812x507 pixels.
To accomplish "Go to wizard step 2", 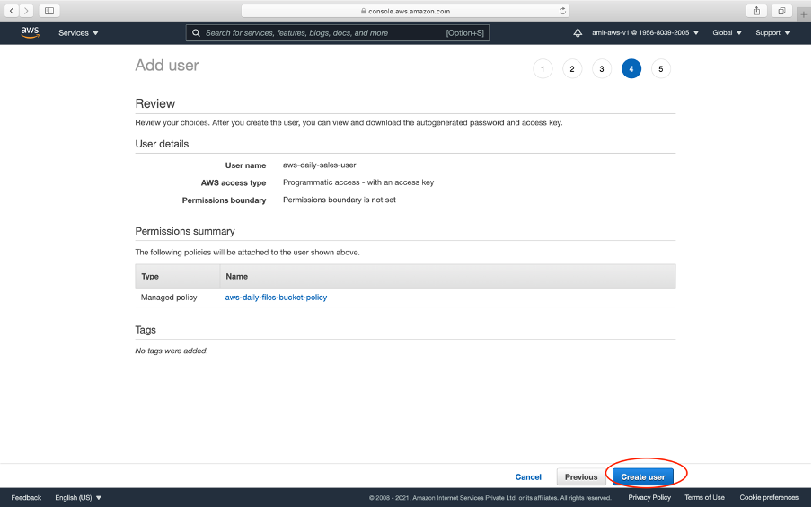I will point(571,69).
